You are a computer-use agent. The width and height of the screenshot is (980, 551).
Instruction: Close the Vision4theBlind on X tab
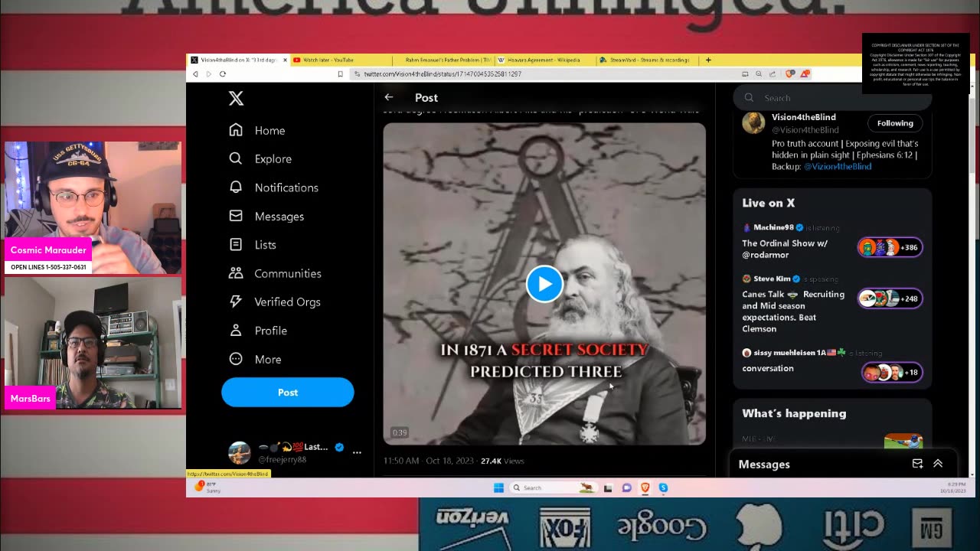(285, 60)
